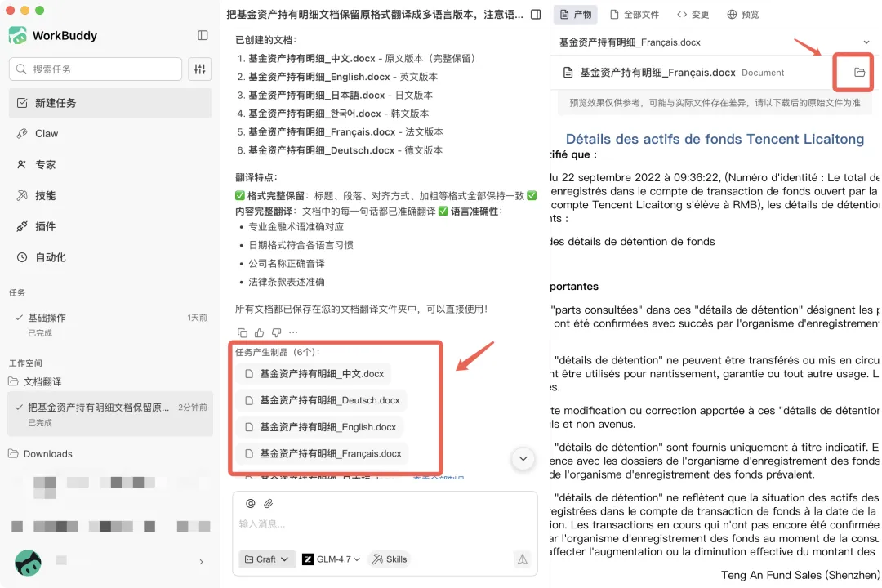
Task: Click the preview disclaimer notice 预览效果仅供参考
Action: [x=715, y=102]
